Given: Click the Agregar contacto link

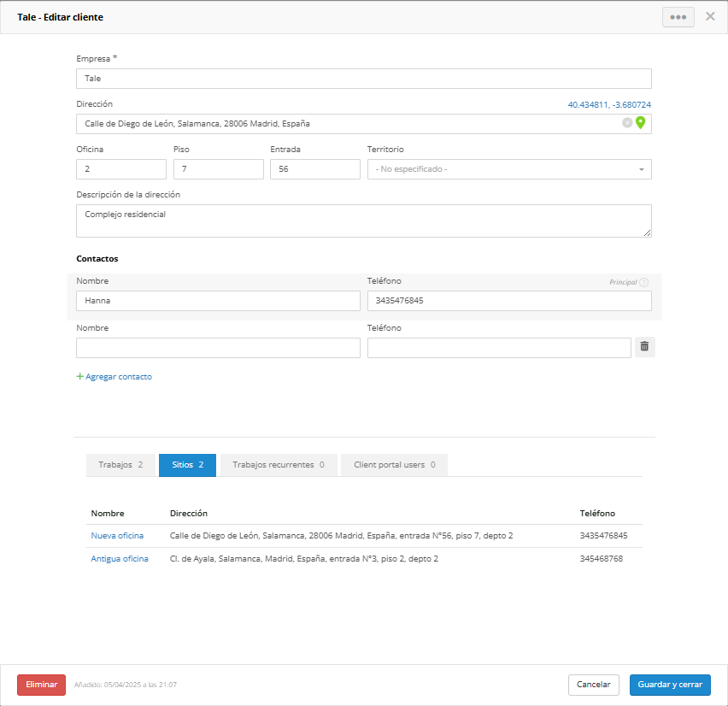Looking at the screenshot, I should [x=119, y=377].
